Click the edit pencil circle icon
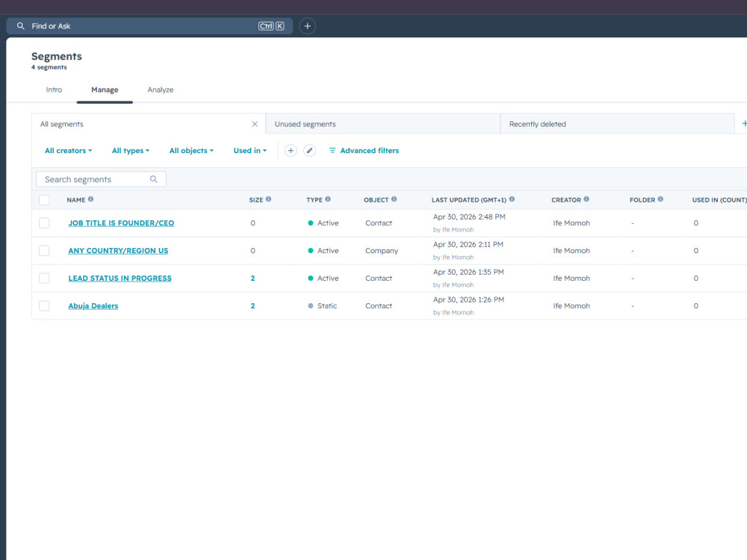This screenshot has width=747, height=560. 310,151
